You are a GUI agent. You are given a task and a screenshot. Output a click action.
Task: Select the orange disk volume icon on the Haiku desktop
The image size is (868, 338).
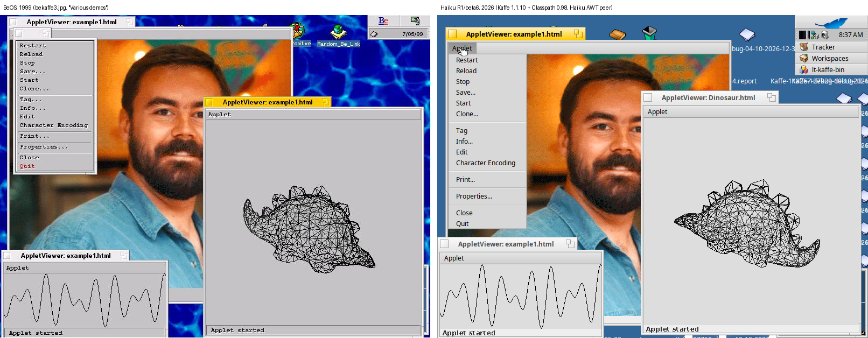click(618, 34)
